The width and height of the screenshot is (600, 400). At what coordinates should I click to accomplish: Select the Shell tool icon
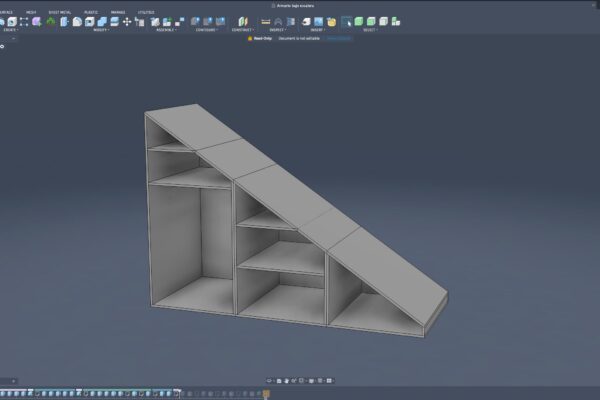click(x=90, y=22)
